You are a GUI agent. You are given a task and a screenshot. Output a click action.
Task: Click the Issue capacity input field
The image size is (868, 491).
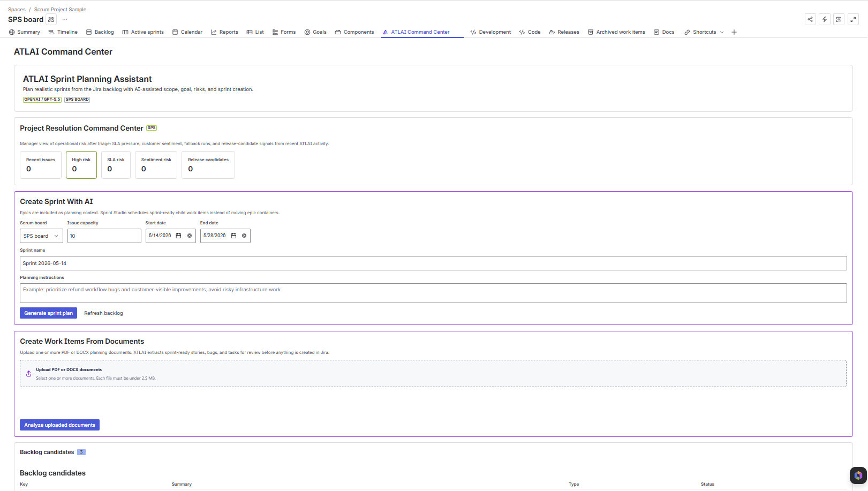104,236
